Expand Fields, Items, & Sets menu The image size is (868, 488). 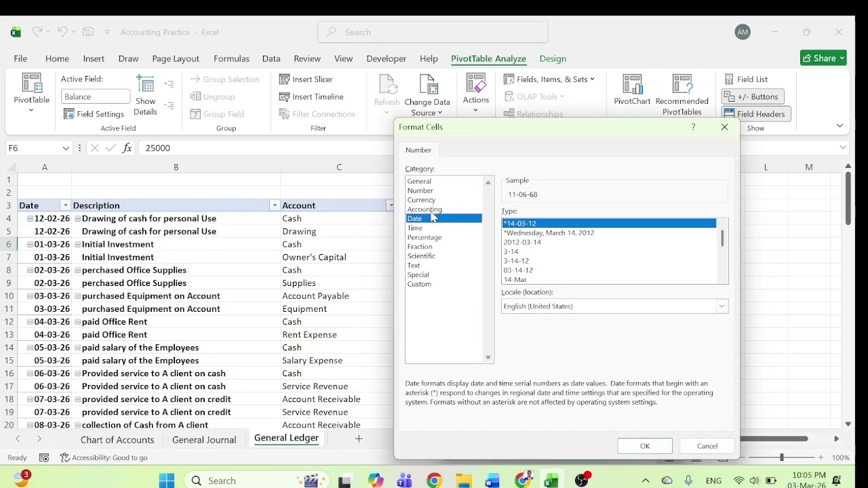[549, 79]
